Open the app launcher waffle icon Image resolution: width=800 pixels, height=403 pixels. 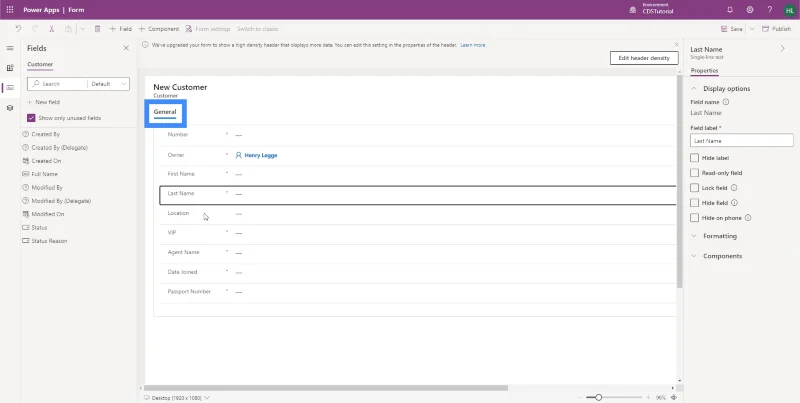coord(10,10)
